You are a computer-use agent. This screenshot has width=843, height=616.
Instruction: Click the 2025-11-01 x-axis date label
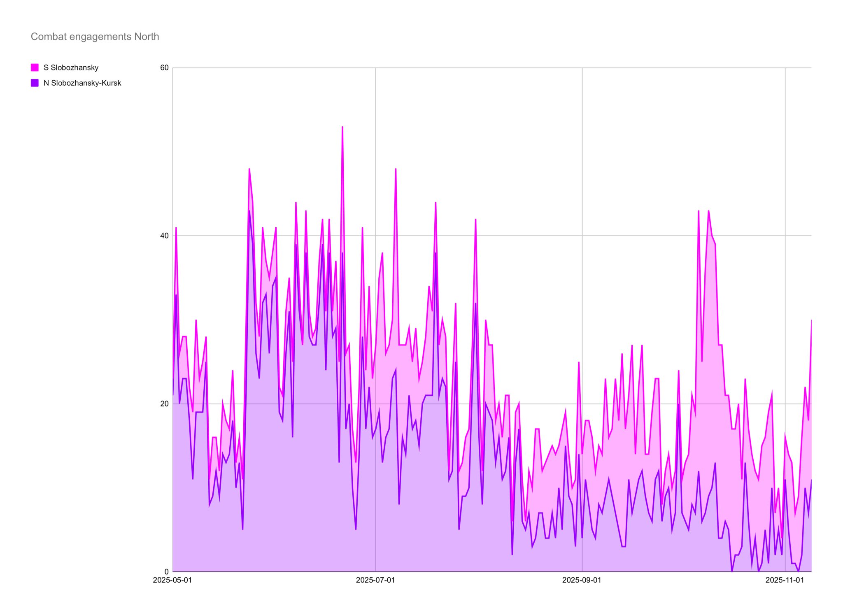tap(784, 580)
